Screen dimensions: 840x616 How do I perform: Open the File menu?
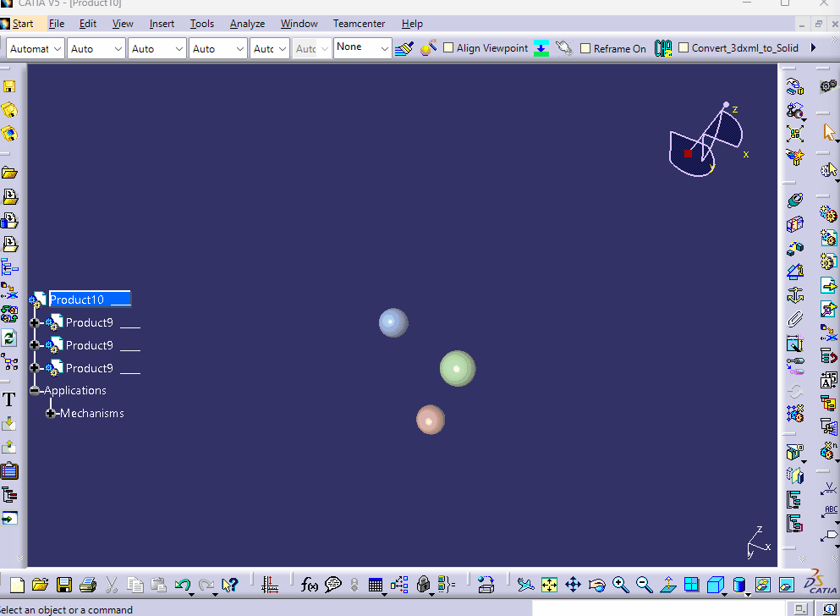56,24
